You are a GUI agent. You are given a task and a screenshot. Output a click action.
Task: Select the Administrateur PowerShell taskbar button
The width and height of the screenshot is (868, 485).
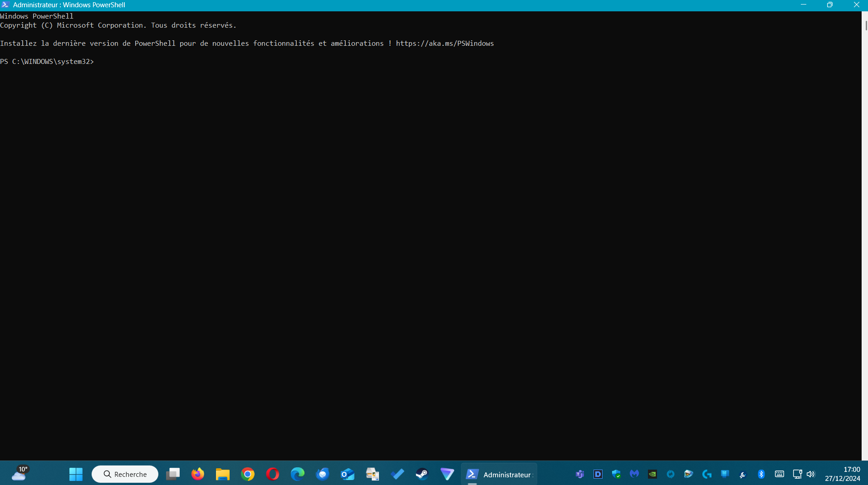click(x=499, y=474)
